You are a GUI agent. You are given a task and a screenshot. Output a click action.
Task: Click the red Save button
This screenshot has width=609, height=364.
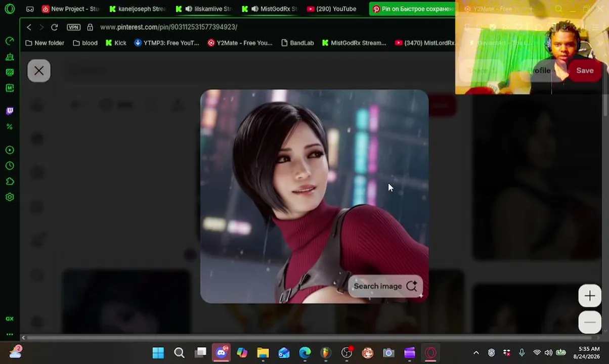coord(585,71)
